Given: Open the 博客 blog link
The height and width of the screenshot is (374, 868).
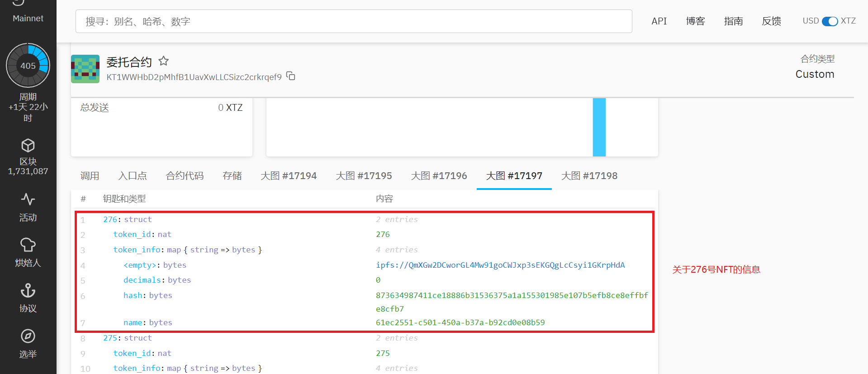Looking at the screenshot, I should (695, 21).
